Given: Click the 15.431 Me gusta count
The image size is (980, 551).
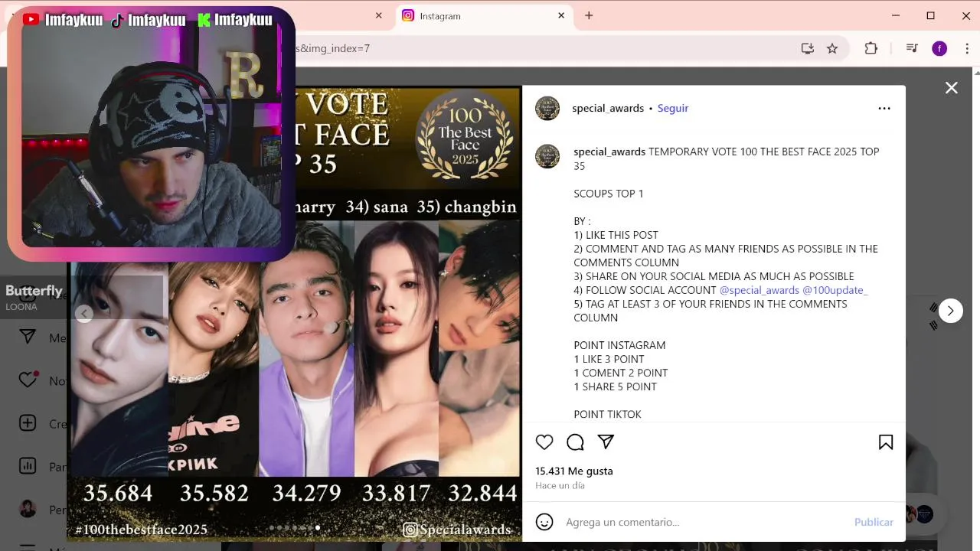Looking at the screenshot, I should pos(574,471).
